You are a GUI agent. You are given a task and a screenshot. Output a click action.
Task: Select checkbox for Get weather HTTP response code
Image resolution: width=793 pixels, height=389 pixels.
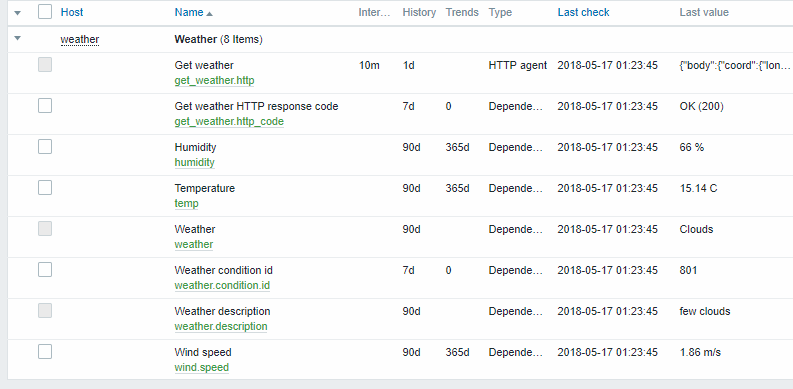click(x=45, y=106)
